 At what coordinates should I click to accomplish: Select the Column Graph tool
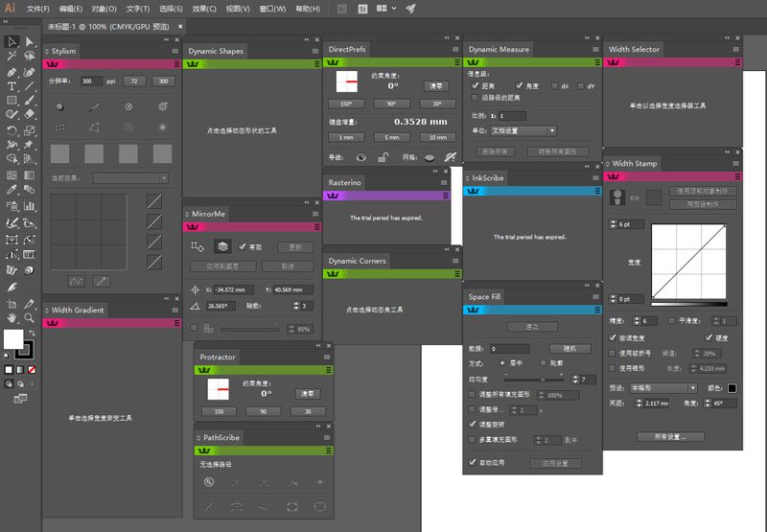click(30, 206)
